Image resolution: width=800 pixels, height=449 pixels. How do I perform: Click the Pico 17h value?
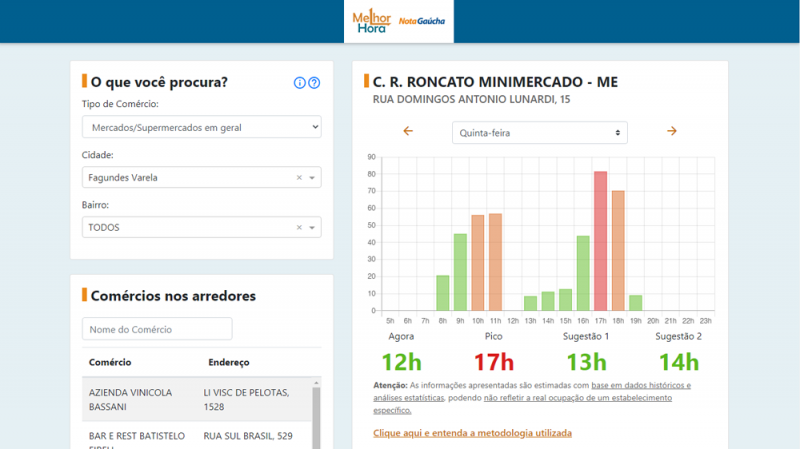(493, 362)
